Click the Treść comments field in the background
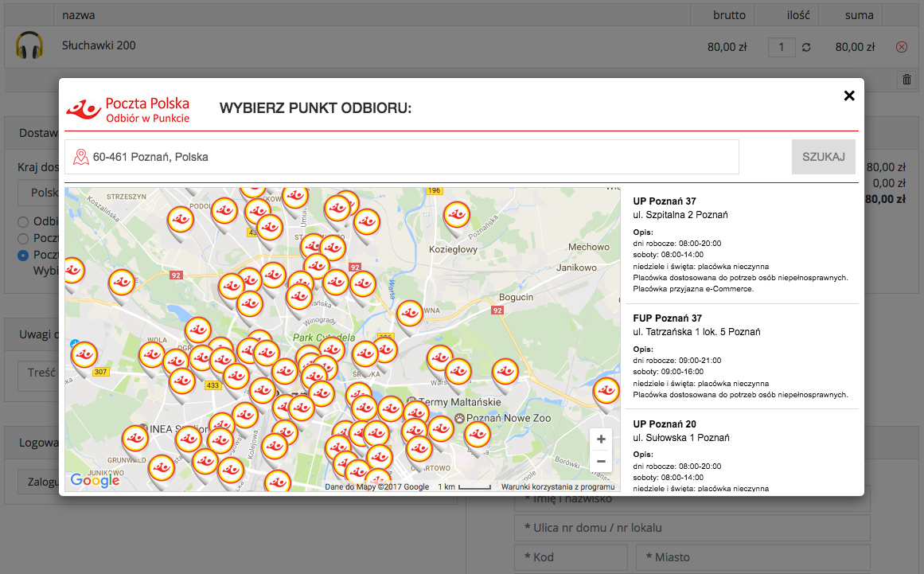 pyautogui.click(x=38, y=376)
